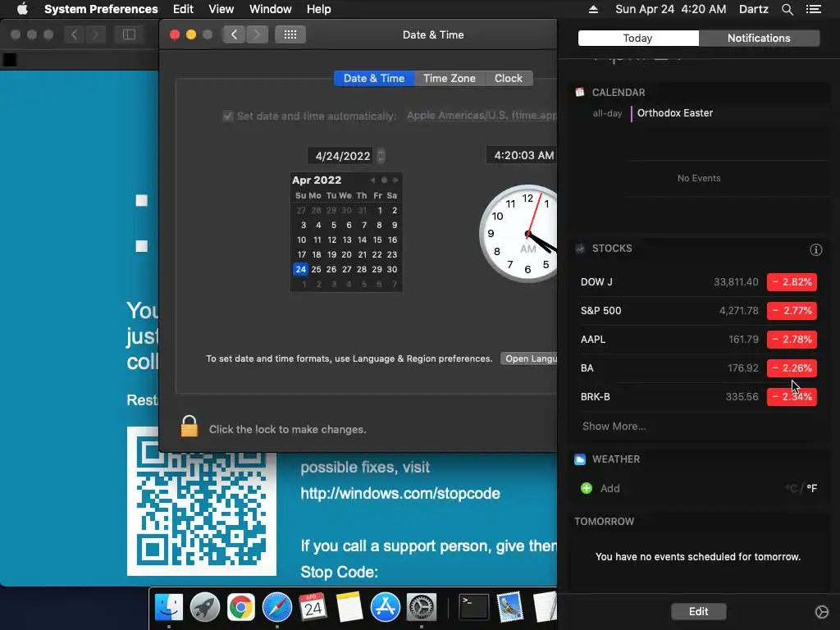Jump to today dot in calendar
Viewport: 840px width, 630px height.
[x=384, y=180]
